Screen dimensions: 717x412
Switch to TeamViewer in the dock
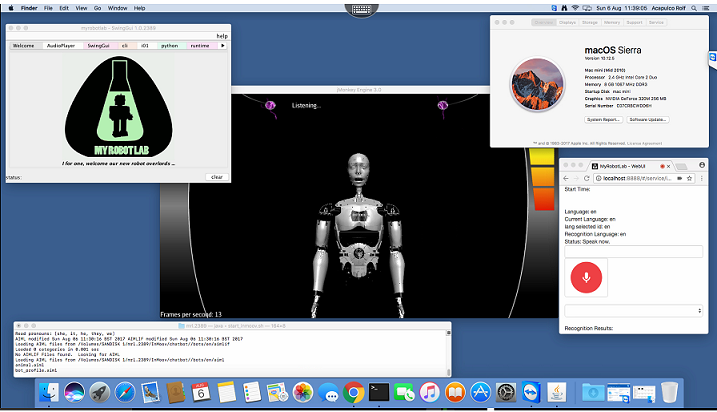tap(531, 392)
